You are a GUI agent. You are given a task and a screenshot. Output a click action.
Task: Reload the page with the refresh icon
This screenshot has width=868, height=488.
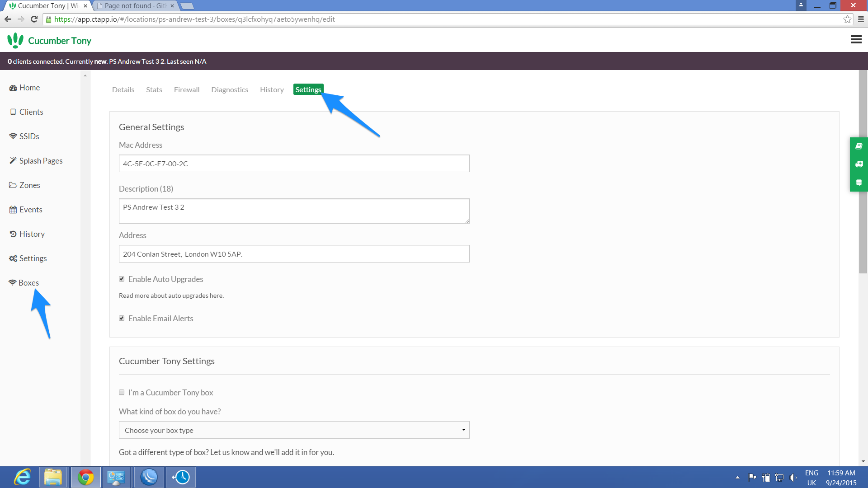34,19
